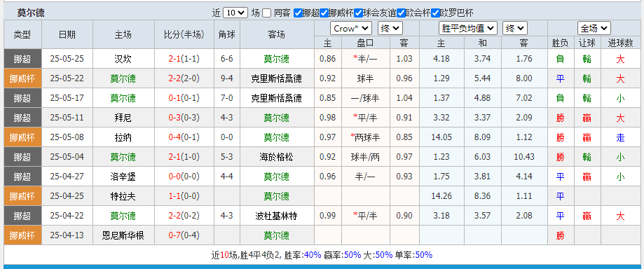Viewport: 644px width, 269px height.
Task: Click the 类型 column header
Action: pyautogui.click(x=22, y=34)
